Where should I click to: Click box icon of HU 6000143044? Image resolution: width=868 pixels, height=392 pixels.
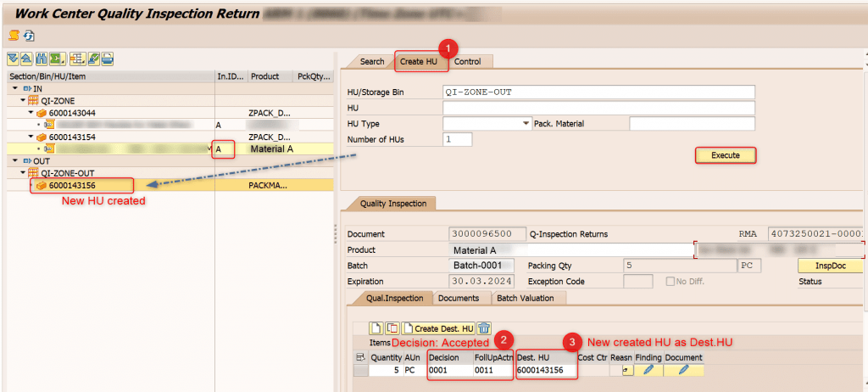tap(41, 113)
